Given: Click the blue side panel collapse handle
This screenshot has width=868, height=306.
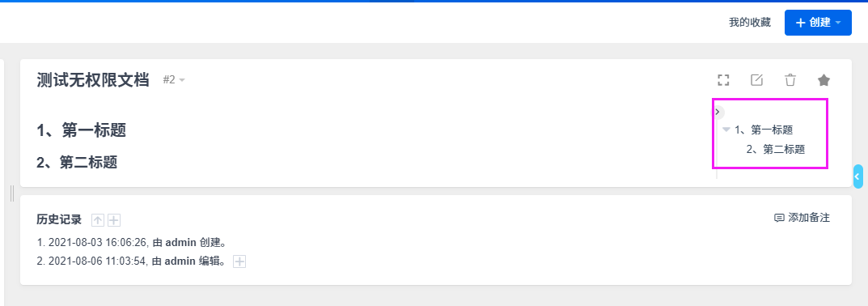Looking at the screenshot, I should 857,176.
